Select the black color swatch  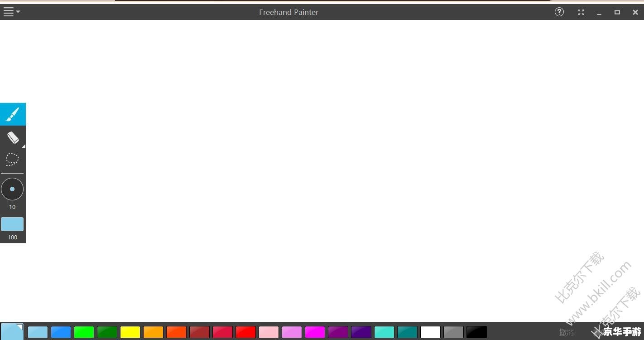point(476,332)
